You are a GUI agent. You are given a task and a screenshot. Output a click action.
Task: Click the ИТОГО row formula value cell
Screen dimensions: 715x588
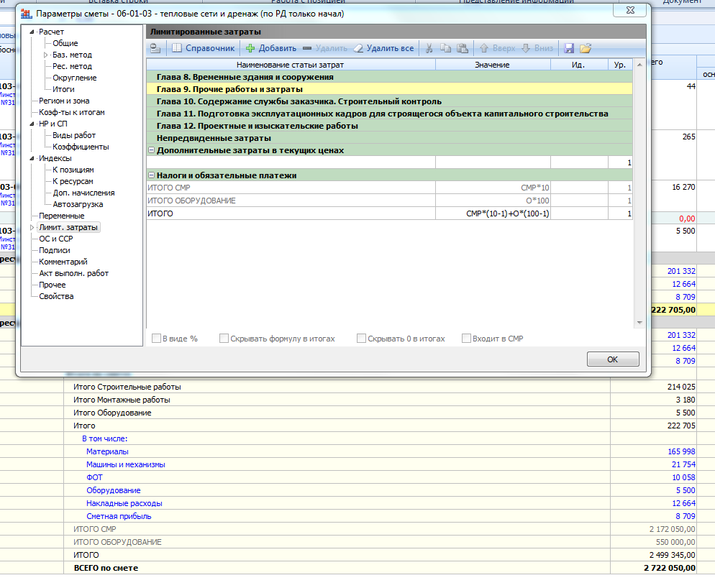point(492,213)
